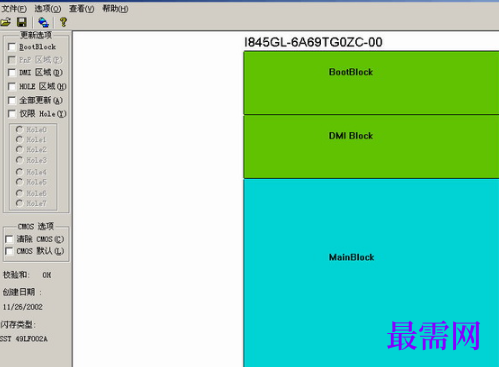Image resolution: width=499 pixels, height=367 pixels.
Task: Click the flash type SST 49LF002A
Action: 24,339
